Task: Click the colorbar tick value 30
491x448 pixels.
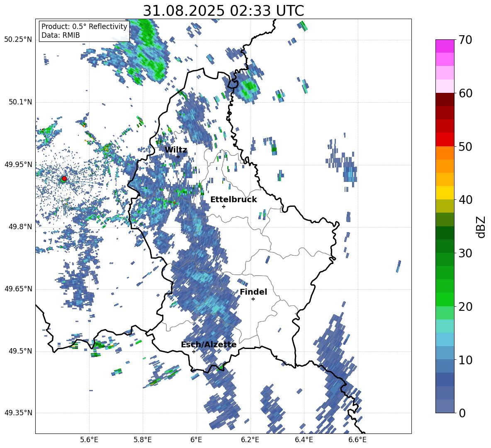Action: click(465, 253)
